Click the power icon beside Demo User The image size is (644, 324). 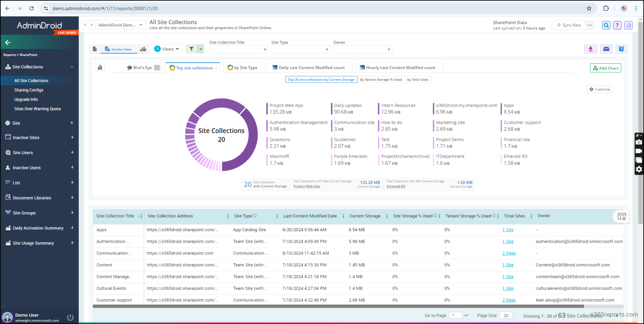(70, 317)
